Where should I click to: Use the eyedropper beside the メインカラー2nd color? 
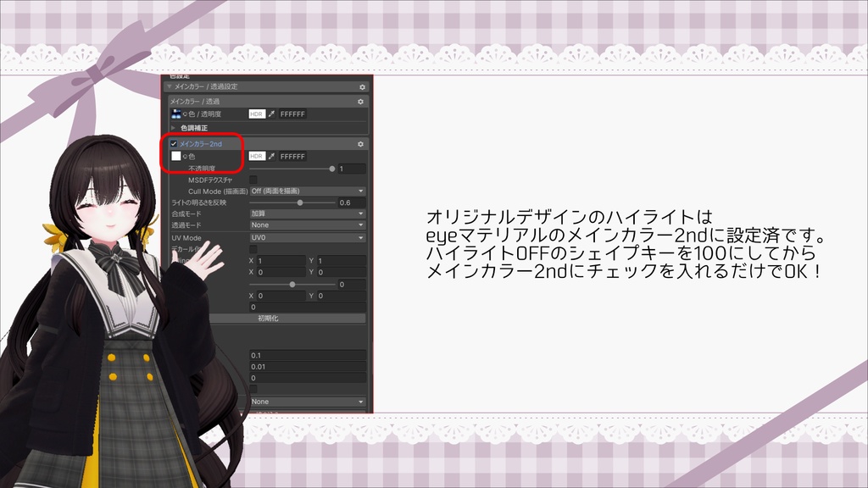click(x=271, y=156)
